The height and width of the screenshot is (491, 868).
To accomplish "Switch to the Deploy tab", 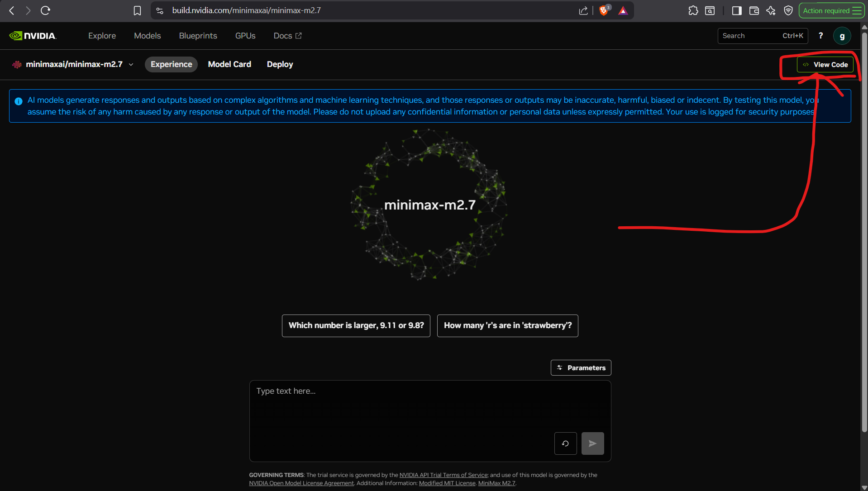I will pyautogui.click(x=280, y=64).
